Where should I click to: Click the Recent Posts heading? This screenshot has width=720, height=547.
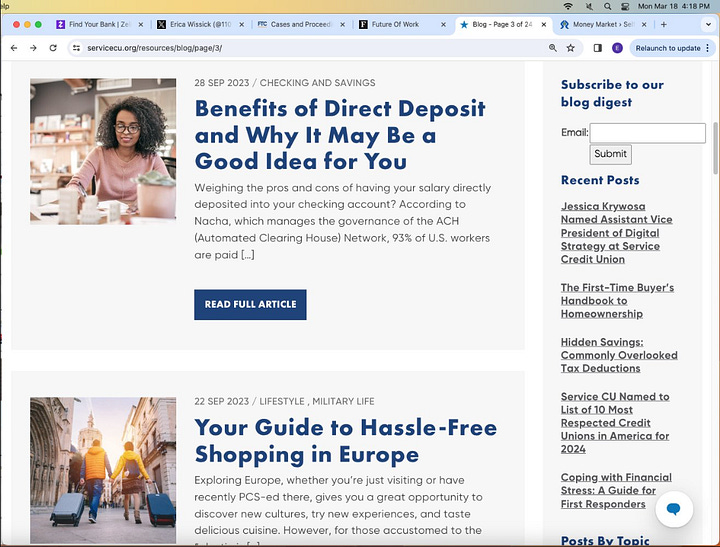(x=600, y=180)
